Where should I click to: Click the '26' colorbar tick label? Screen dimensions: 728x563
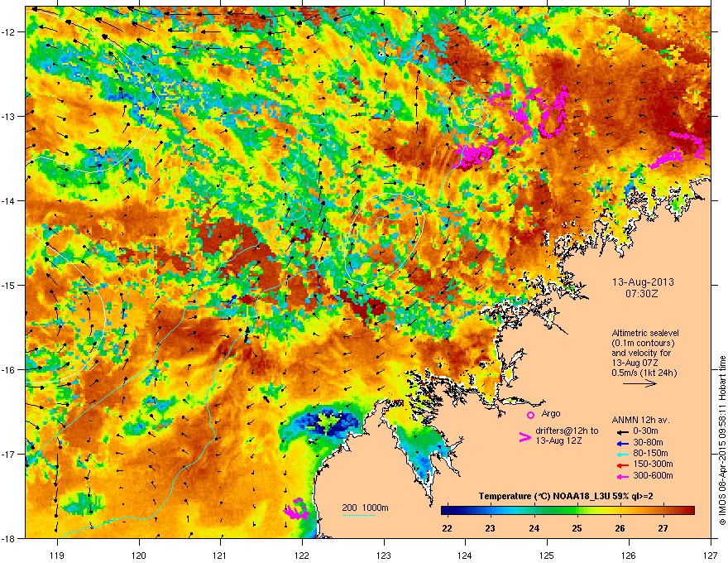click(620, 528)
